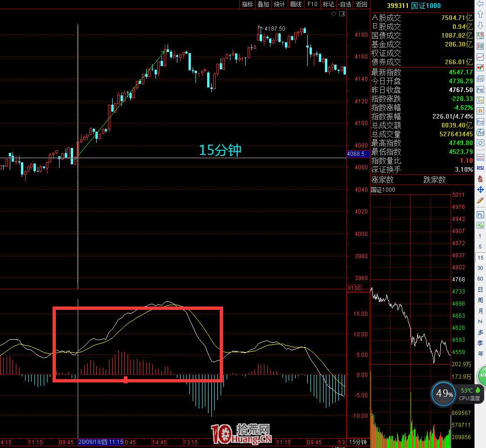This screenshot has height=448, width=486.
Task: Click the 昨日收盘 value 4767.50
Action: [x=461, y=90]
